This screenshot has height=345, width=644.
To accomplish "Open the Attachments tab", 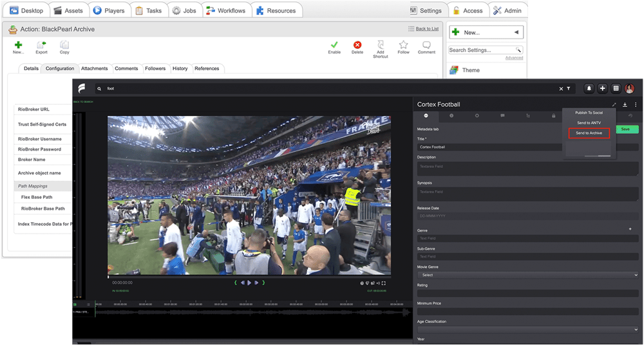I will (95, 69).
